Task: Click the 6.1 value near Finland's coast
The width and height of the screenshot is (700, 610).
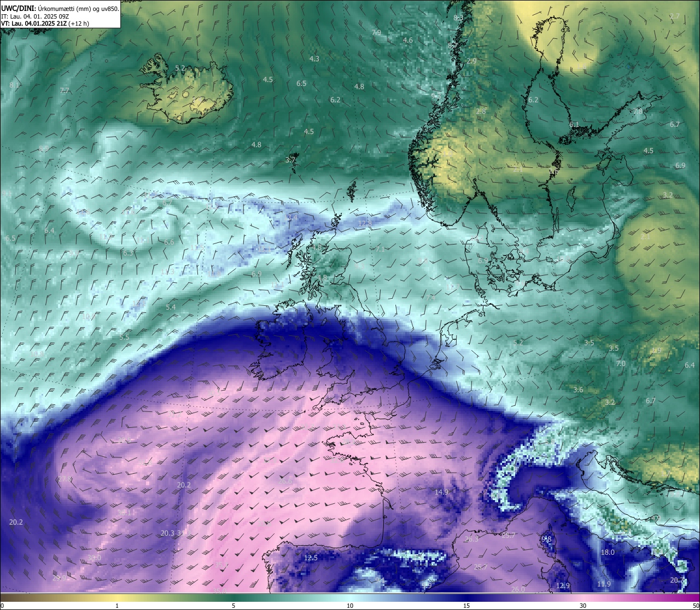Action: pos(574,125)
